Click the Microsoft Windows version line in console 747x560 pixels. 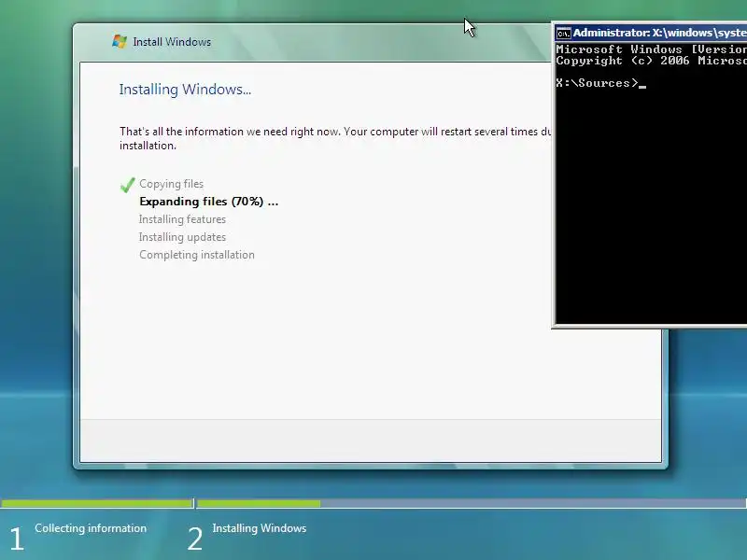(x=651, y=49)
